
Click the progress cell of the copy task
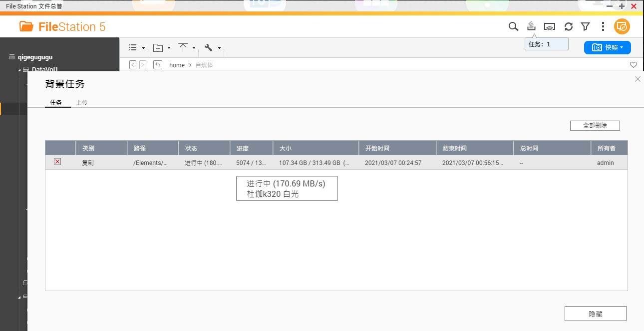pos(251,163)
